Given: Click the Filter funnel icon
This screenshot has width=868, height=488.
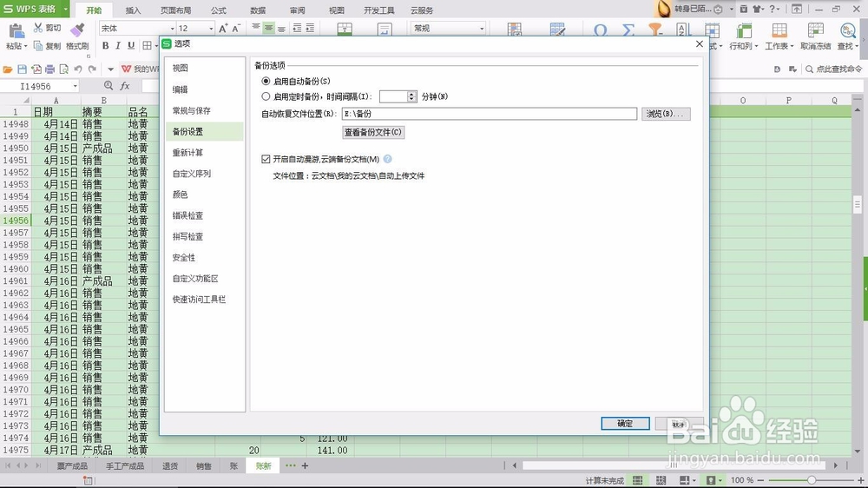Looking at the screenshot, I should click(x=655, y=30).
